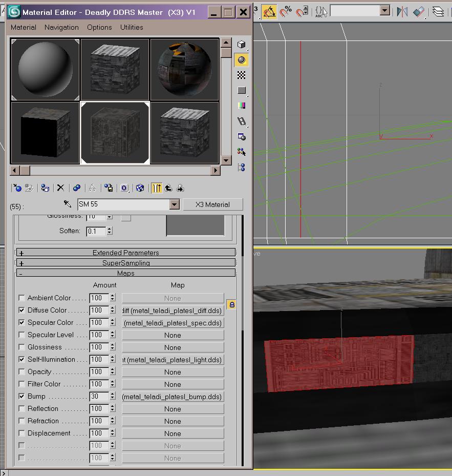This screenshot has height=476, width=452.
Task: Select the orange-topped sphere material sample slot
Action: pyautogui.click(x=185, y=70)
